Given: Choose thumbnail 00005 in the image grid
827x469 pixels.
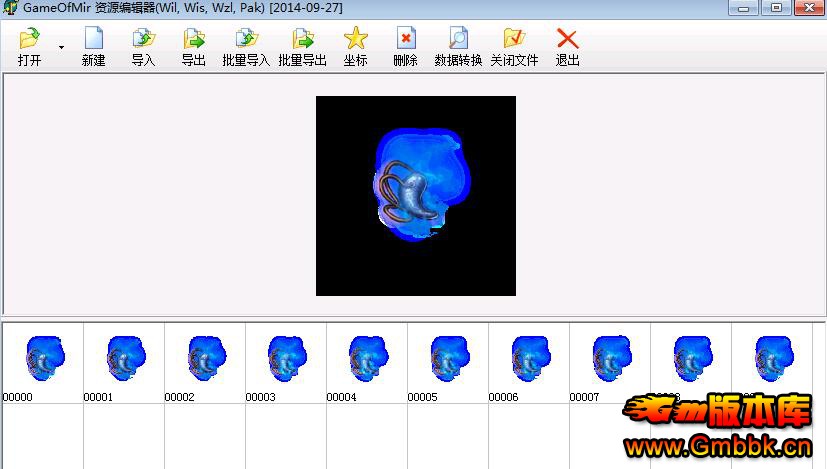Looking at the screenshot, I should [x=448, y=359].
